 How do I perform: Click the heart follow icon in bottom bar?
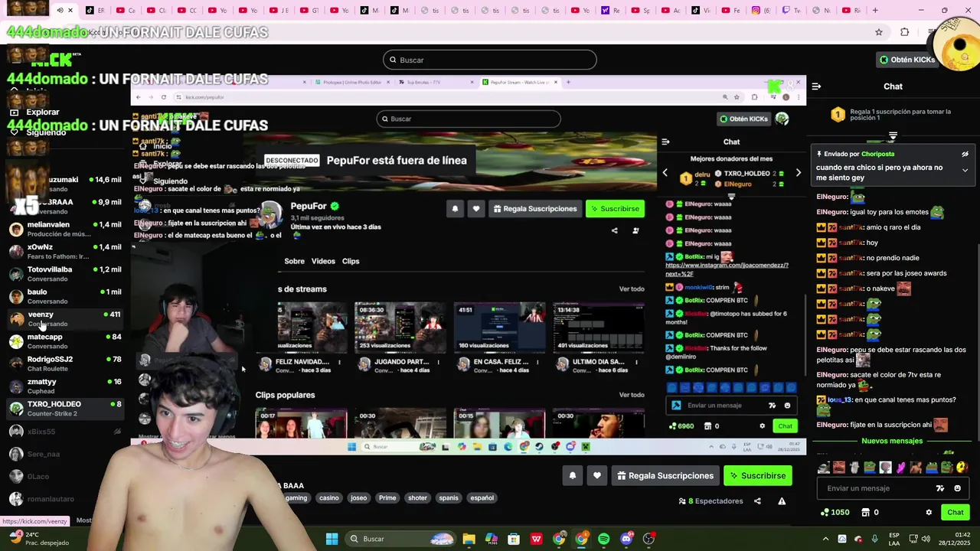(x=597, y=476)
